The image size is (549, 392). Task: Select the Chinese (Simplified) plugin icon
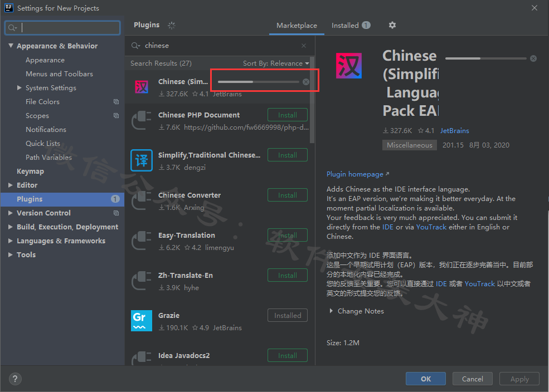[142, 87]
